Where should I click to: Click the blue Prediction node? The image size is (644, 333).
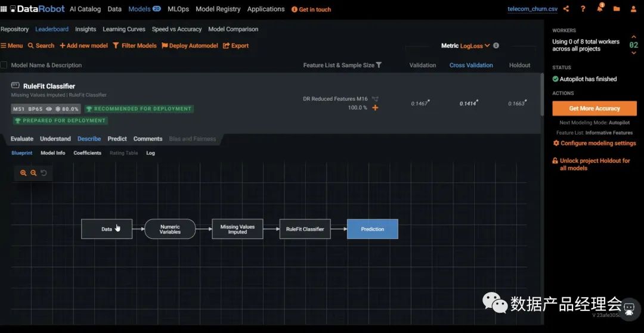coord(373,229)
